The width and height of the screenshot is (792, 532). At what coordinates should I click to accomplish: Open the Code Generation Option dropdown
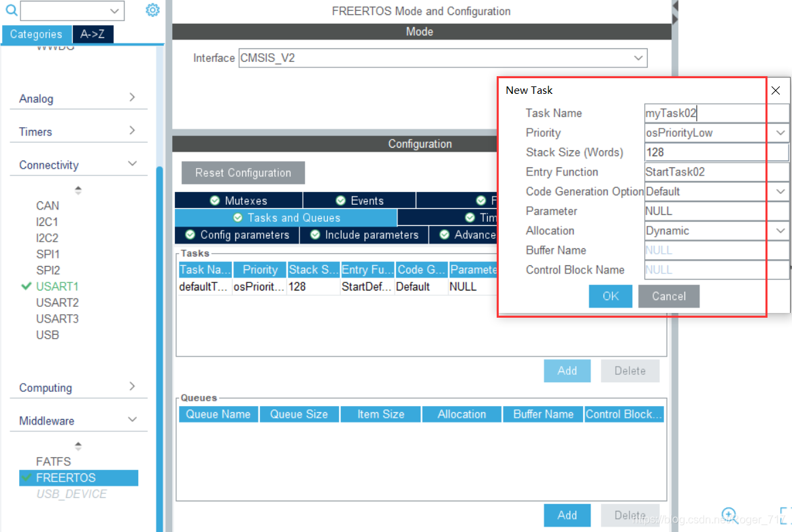click(780, 191)
